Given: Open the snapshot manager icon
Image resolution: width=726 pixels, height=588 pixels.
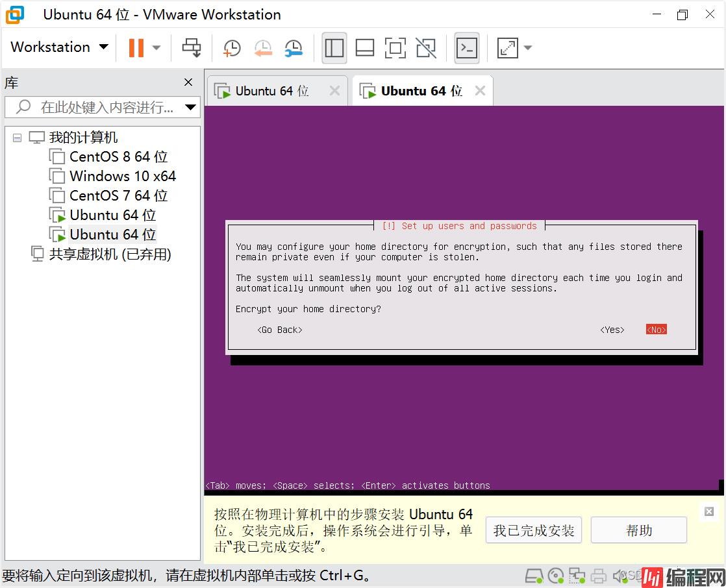Looking at the screenshot, I should tap(294, 47).
